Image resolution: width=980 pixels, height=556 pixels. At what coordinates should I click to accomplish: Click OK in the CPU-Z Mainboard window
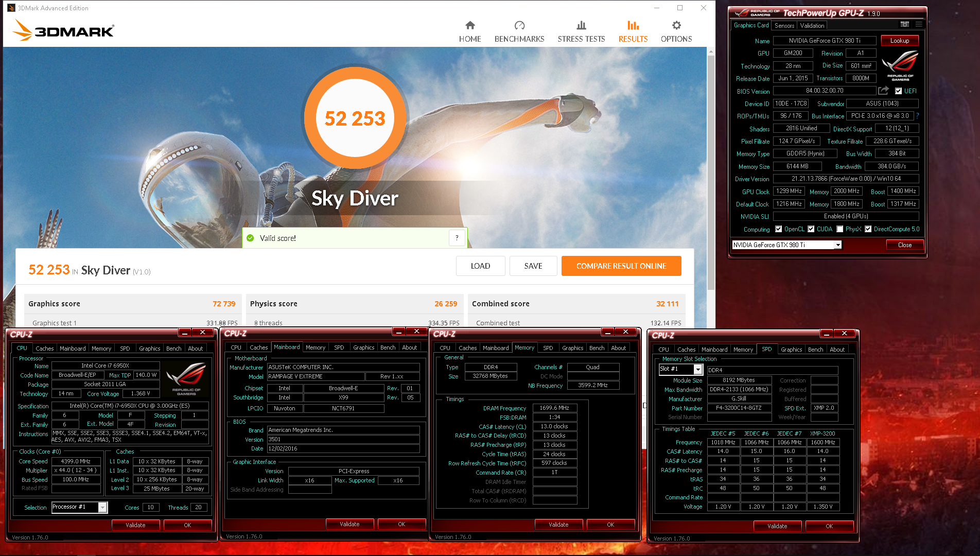coord(401,524)
